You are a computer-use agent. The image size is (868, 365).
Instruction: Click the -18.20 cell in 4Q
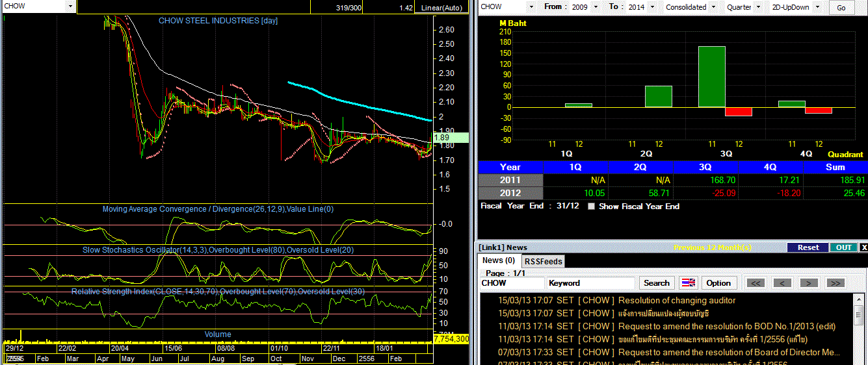click(x=770, y=193)
